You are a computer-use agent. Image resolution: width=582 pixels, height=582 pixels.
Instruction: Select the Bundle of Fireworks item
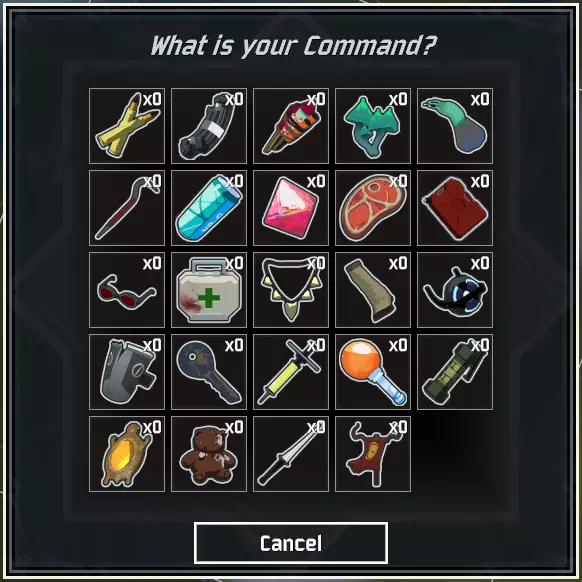(x=291, y=126)
